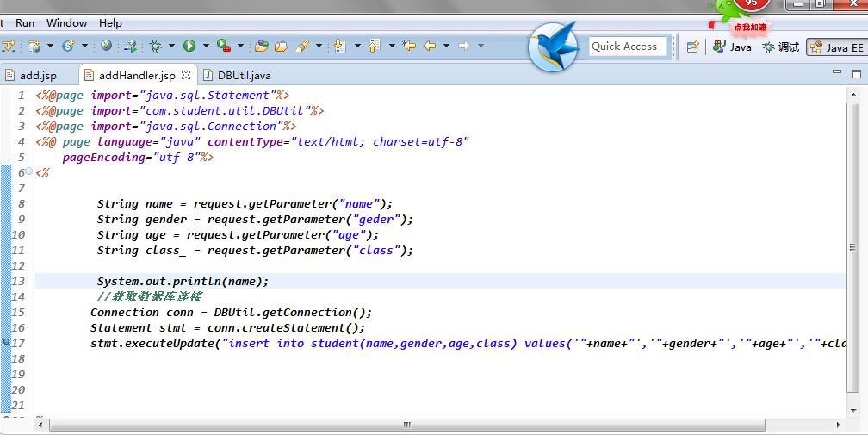This screenshot has height=435, width=868.
Task: Click "com.student.util.DBUtil" import string
Action: (x=225, y=110)
